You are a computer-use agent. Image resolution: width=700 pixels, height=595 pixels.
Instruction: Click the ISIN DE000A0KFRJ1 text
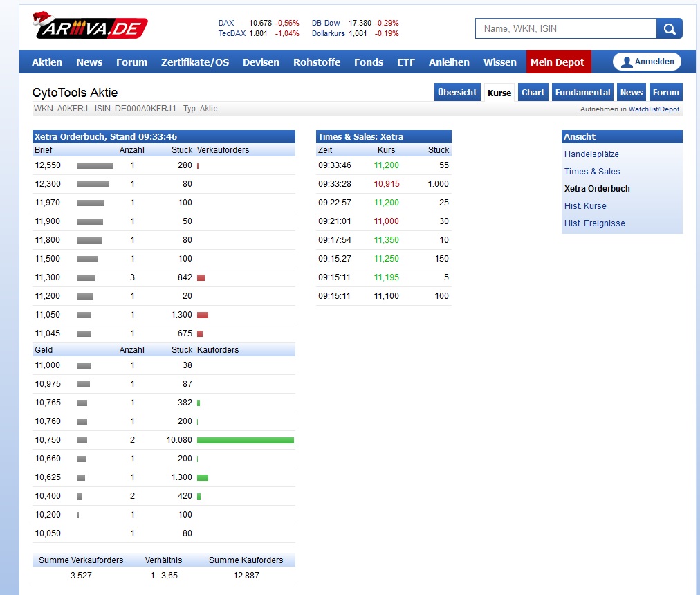136,109
